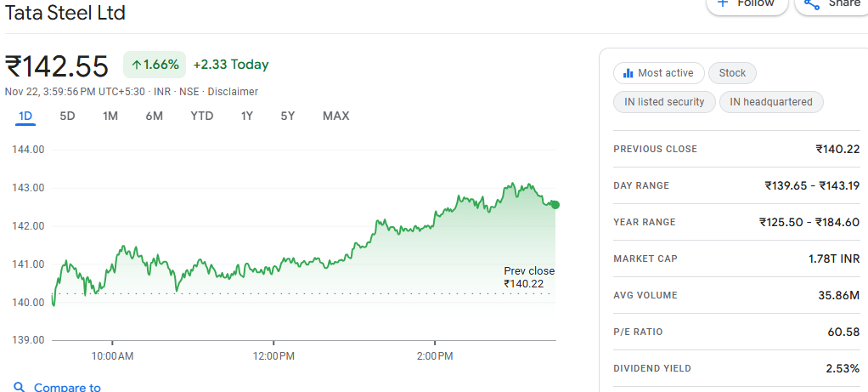Open the Disclaimer link
Image resolution: width=868 pixels, height=392 pixels.
[233, 92]
